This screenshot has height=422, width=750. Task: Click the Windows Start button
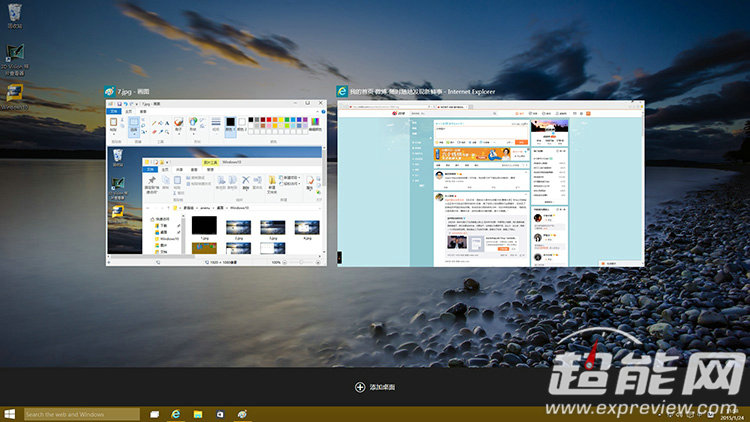pyautogui.click(x=9, y=413)
